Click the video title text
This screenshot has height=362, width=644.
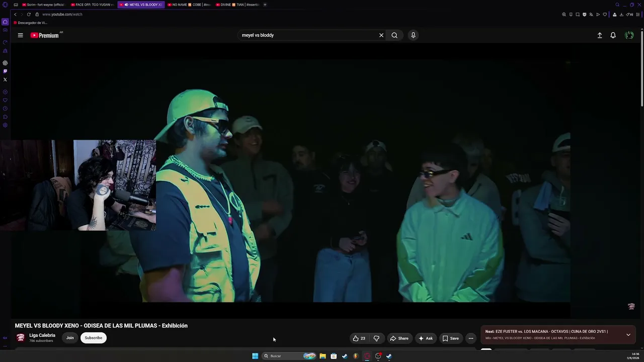coord(101,326)
